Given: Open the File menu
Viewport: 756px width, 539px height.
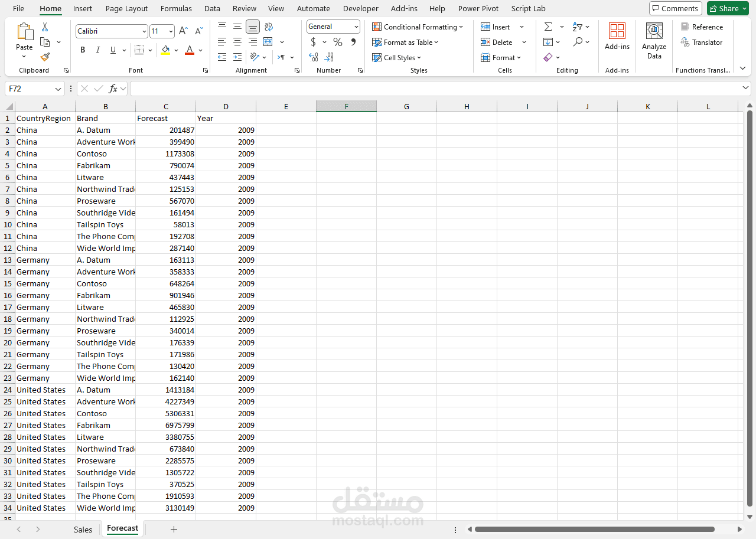Looking at the screenshot, I should click(18, 8).
